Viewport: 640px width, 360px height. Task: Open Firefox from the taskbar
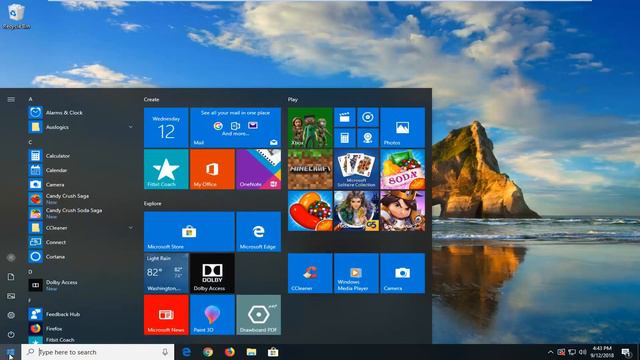tap(230, 352)
